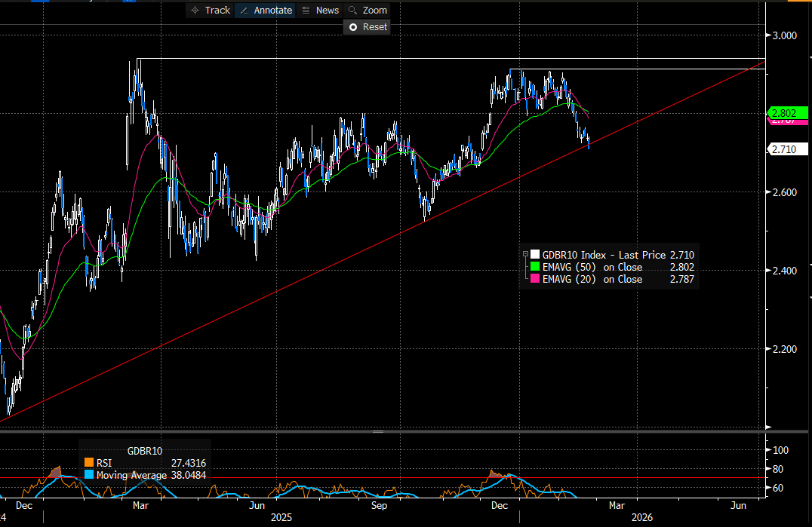Click the Zoom magnifier icon
This screenshot has height=527, width=812.
[x=352, y=11]
